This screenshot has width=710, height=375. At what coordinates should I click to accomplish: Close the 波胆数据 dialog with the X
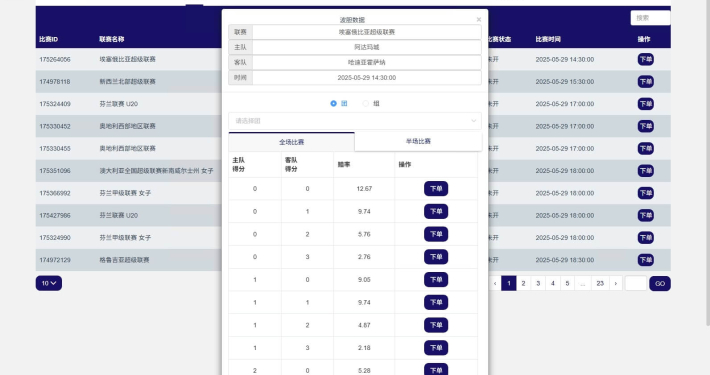[479, 19]
